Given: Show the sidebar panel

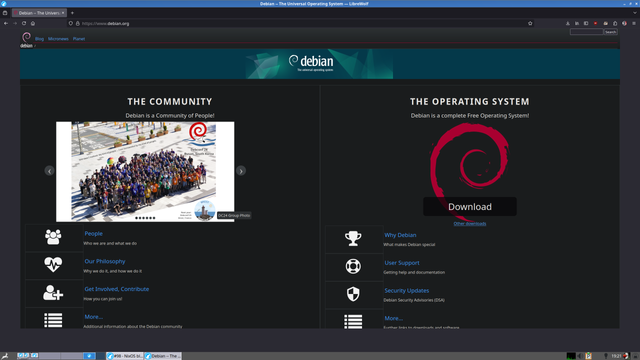Looking at the screenshot, I should click(586, 23).
